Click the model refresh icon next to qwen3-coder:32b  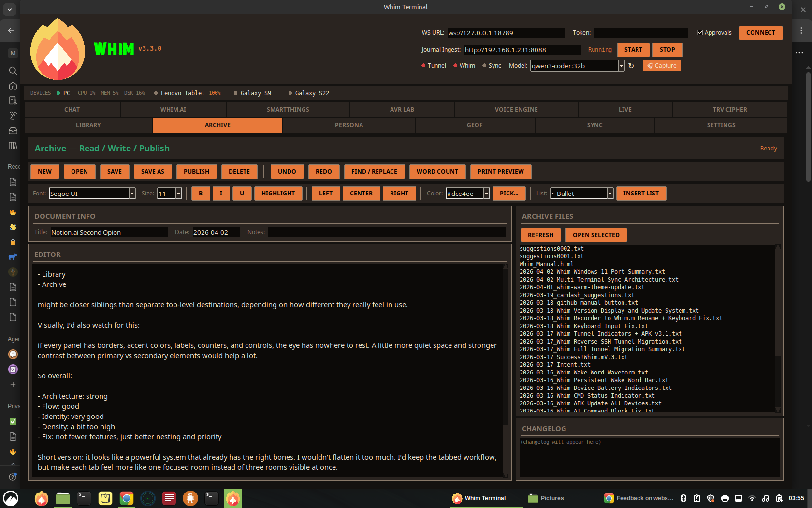(x=632, y=65)
